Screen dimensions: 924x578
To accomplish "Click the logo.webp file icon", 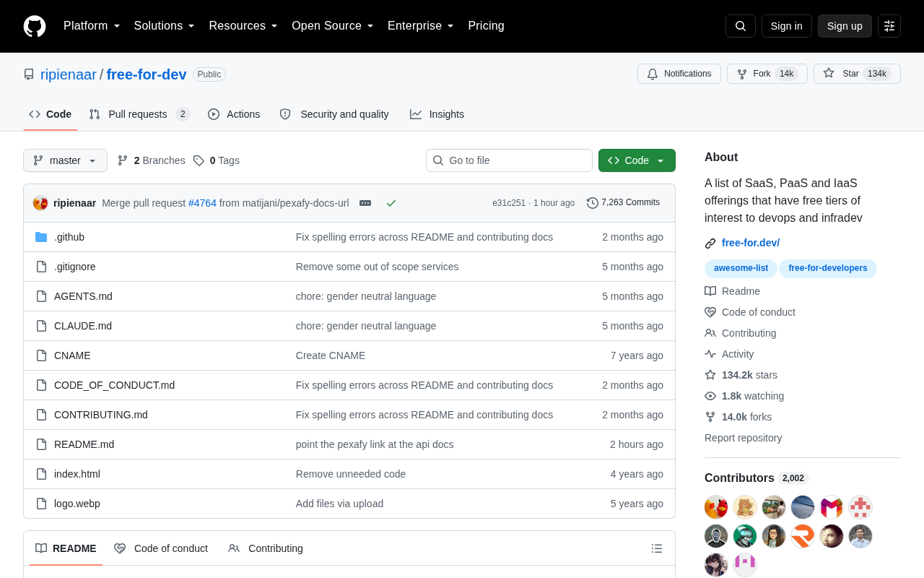I will [x=41, y=504].
